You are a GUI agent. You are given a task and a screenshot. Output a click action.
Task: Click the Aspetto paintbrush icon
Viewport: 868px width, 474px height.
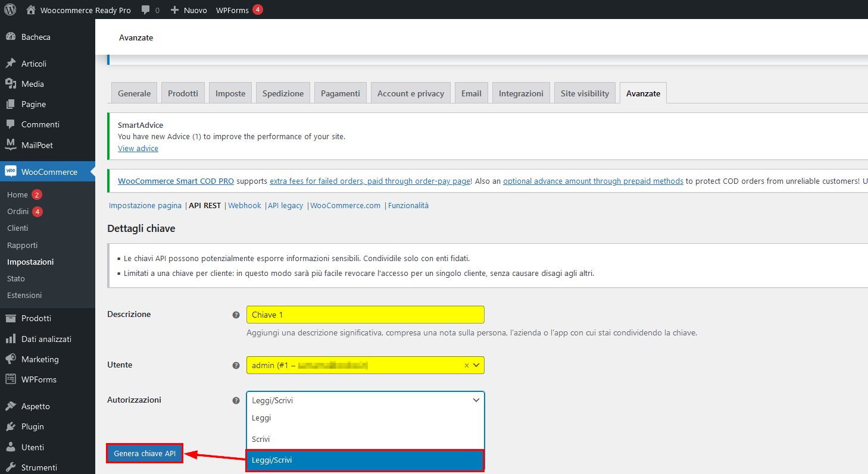tap(11, 406)
